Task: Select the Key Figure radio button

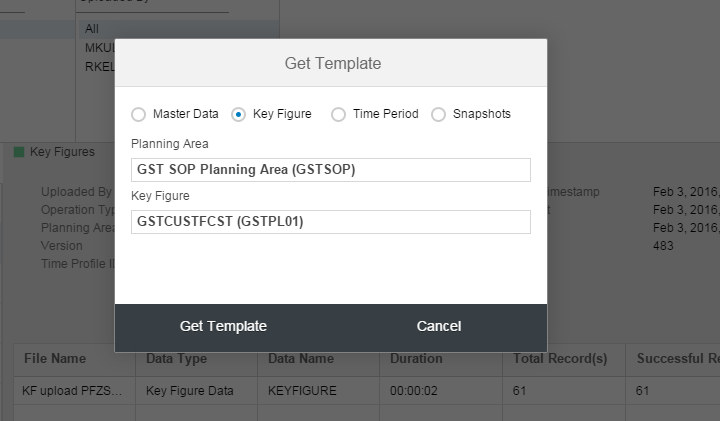Action: pos(238,114)
